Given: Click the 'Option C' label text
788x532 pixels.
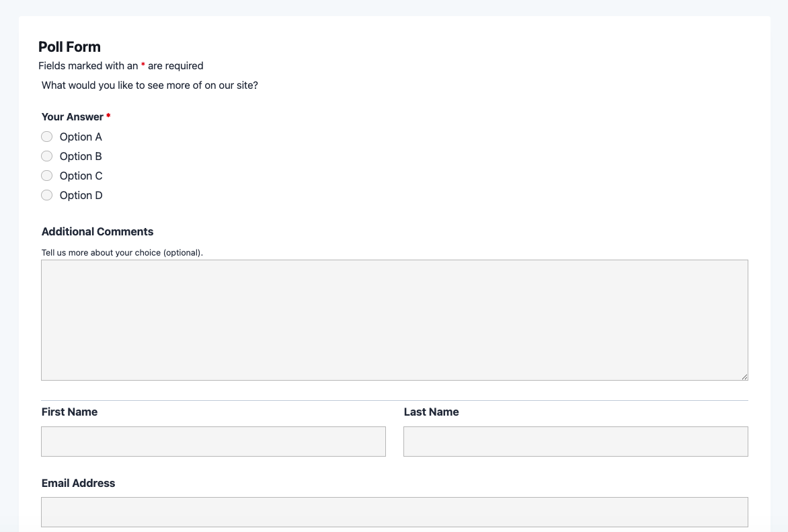Looking at the screenshot, I should 81,176.
